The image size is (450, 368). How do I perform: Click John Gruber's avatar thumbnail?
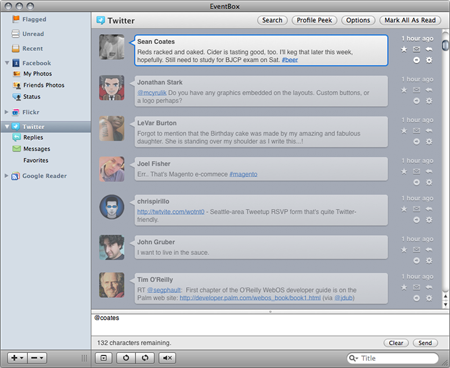(x=112, y=247)
